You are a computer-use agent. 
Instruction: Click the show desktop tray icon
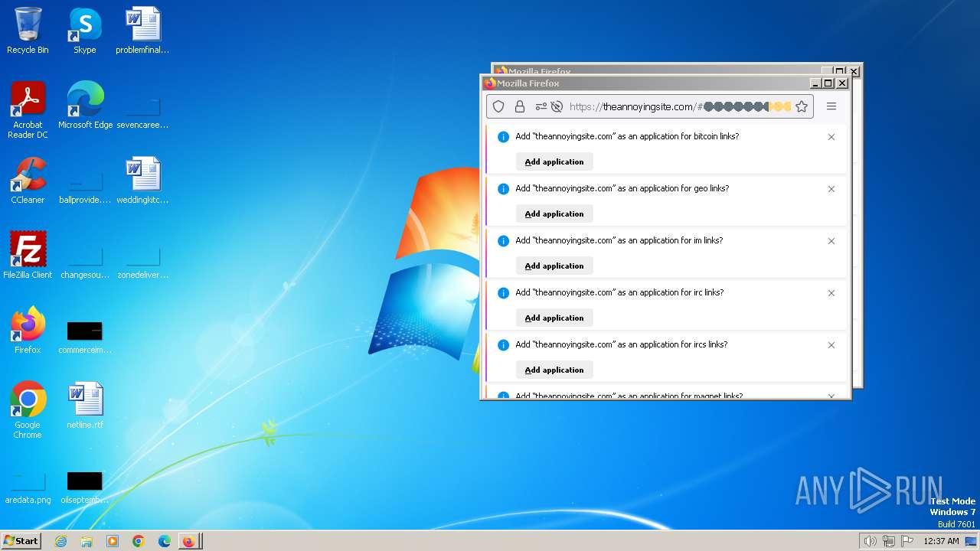pyautogui.click(x=971, y=541)
